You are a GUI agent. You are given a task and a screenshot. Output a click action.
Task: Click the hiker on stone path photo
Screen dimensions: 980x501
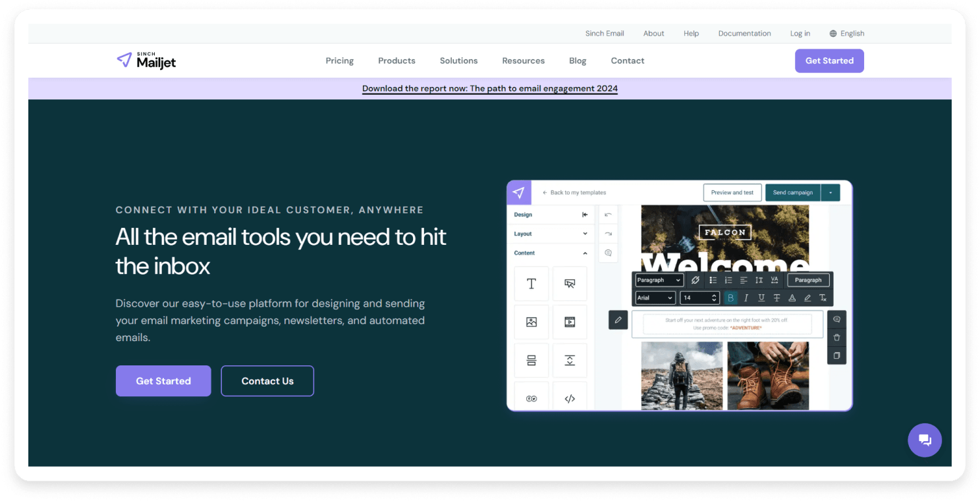tap(682, 375)
